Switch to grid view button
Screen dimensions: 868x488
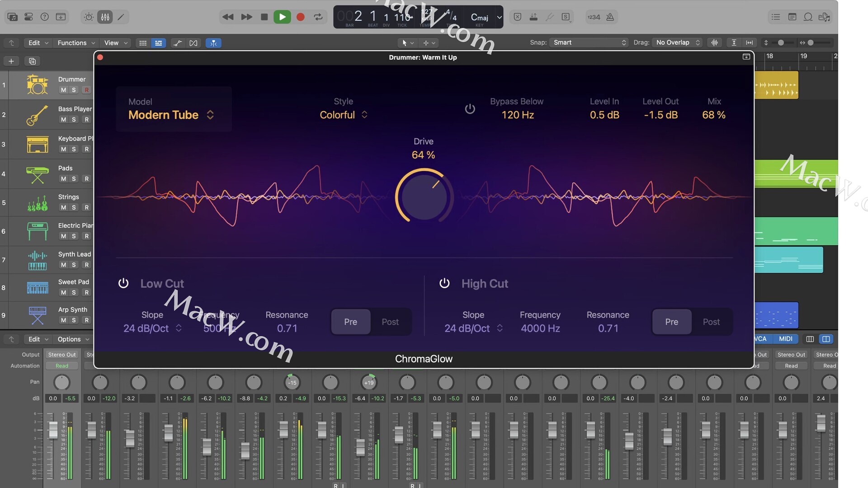click(x=143, y=43)
